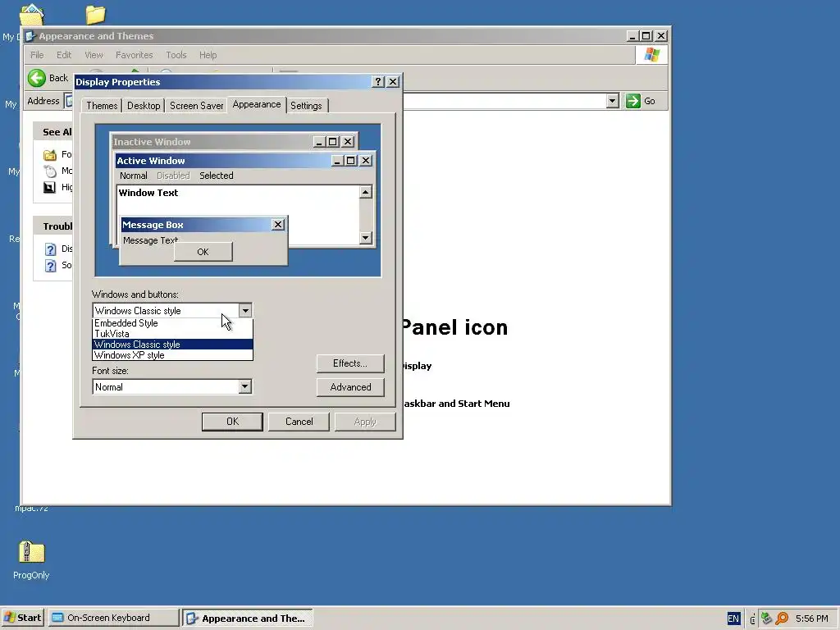
Task: Open the Tools menu
Action: point(176,55)
